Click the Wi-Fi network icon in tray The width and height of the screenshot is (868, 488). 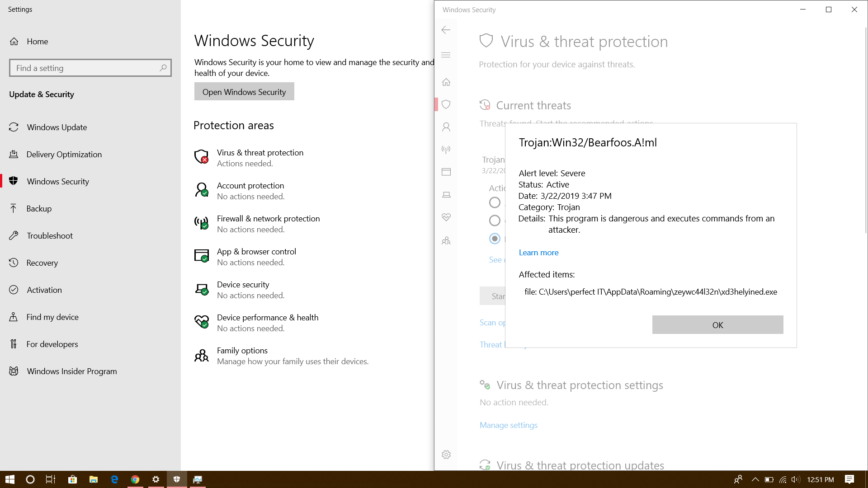783,479
